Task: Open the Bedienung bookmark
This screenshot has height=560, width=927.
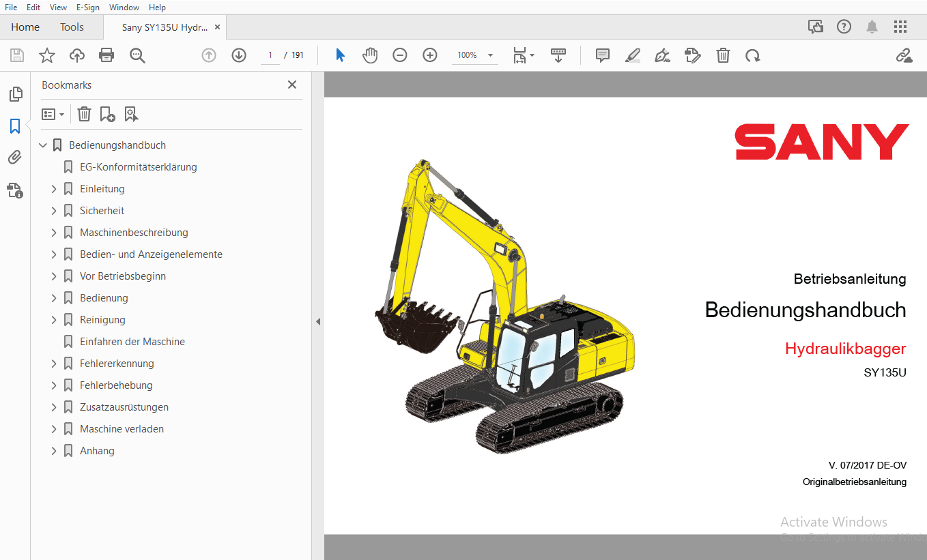Action: coord(104,298)
